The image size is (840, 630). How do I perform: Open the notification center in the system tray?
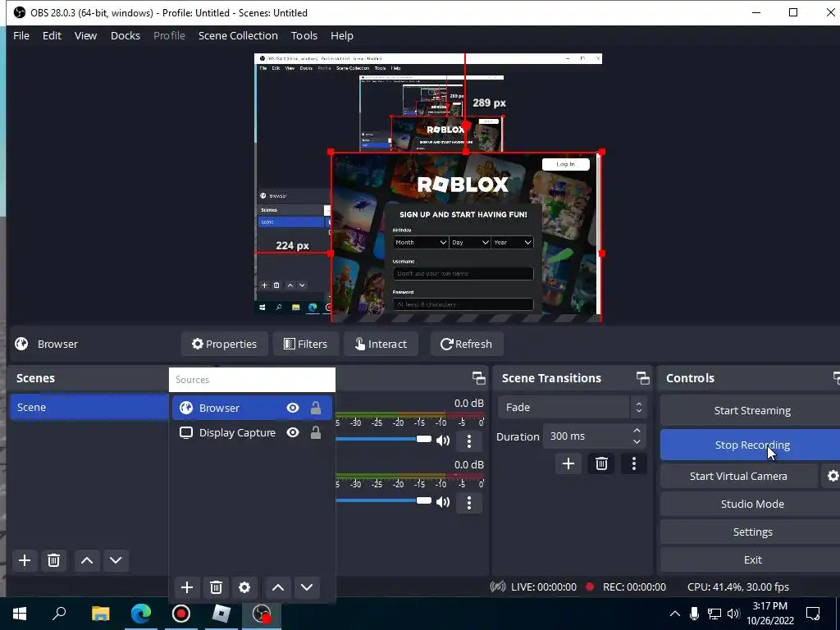pos(813,614)
